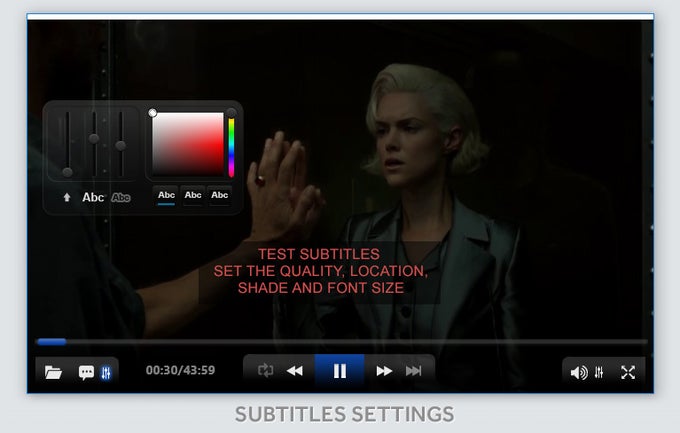Click the rewind button
Viewport: 680px width, 433px height.
[x=295, y=371]
